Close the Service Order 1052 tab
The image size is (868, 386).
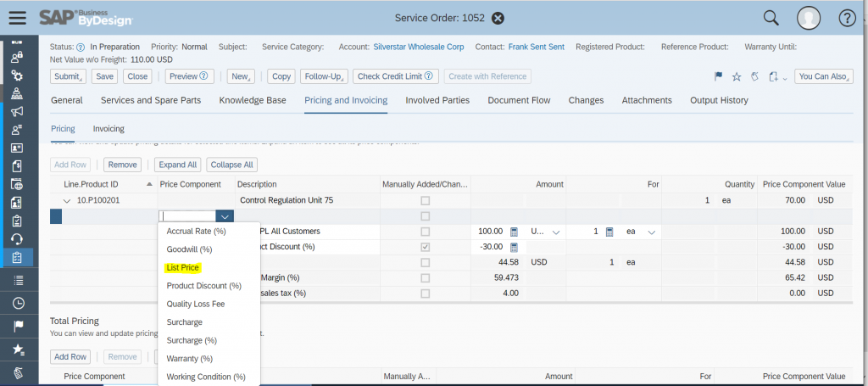point(498,19)
